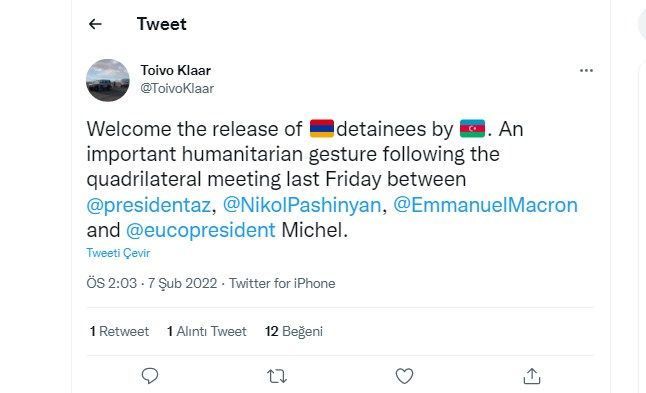Viewport: 646px width, 393px height.
Task: Click Toivo Klaar's profile avatar
Action: (108, 80)
